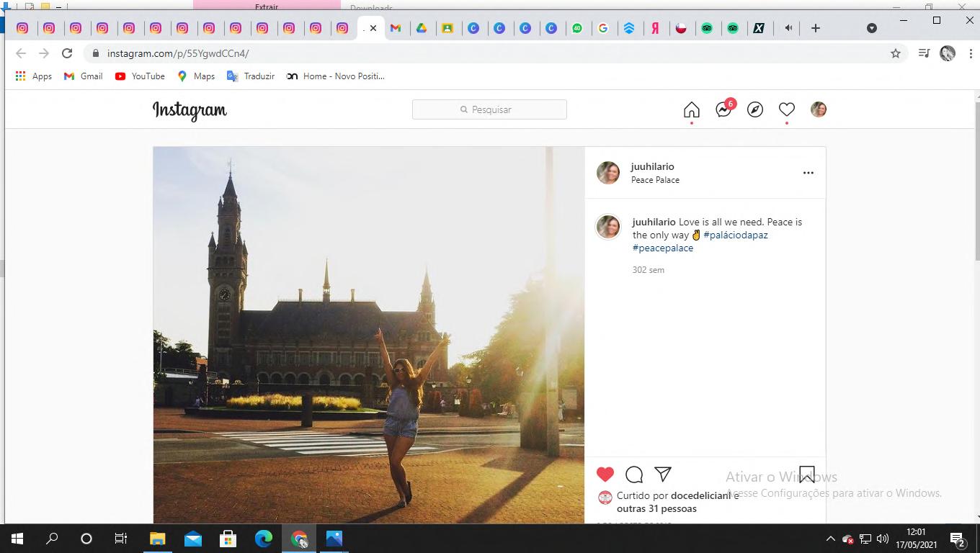Click the Peace Palace location link
Screen dimensions: 980x553
pyautogui.click(x=655, y=180)
